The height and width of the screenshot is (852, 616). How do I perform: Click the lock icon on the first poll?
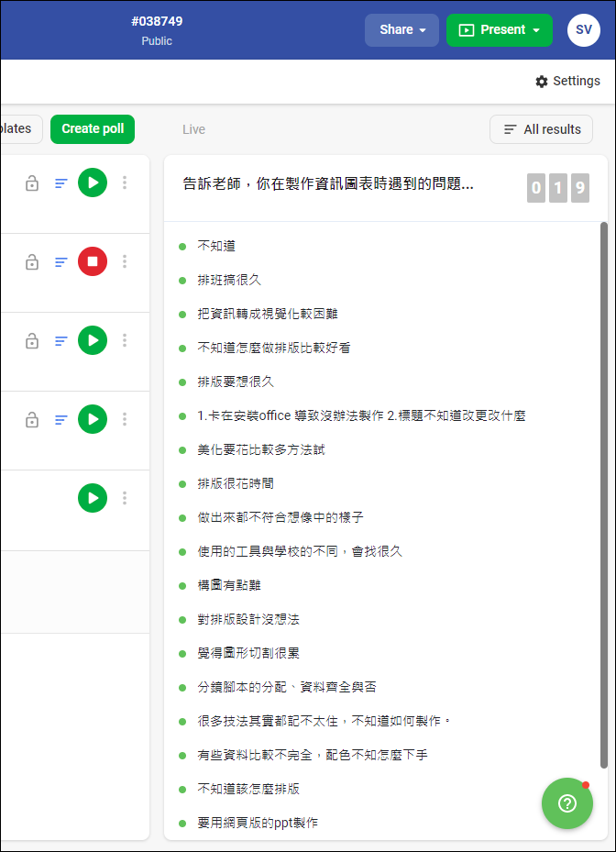(x=32, y=183)
